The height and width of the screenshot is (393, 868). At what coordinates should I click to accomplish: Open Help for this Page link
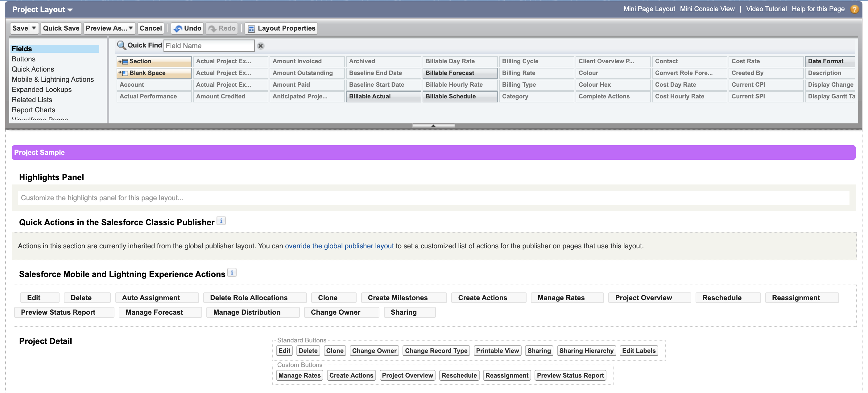818,9
